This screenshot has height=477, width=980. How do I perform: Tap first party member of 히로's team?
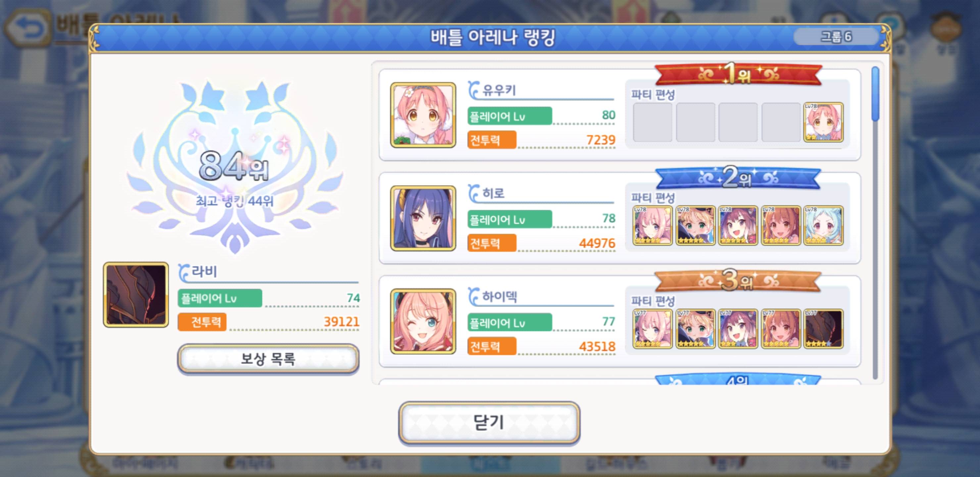click(x=652, y=226)
